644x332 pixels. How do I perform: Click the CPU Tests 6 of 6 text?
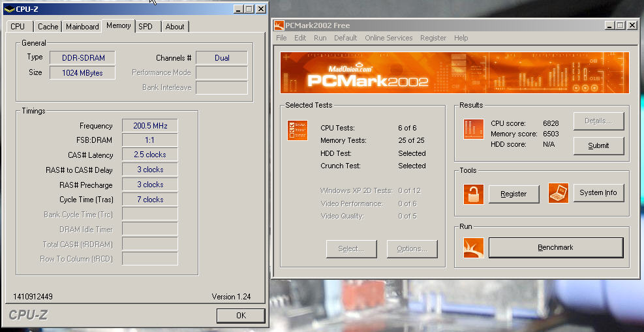[x=407, y=128]
